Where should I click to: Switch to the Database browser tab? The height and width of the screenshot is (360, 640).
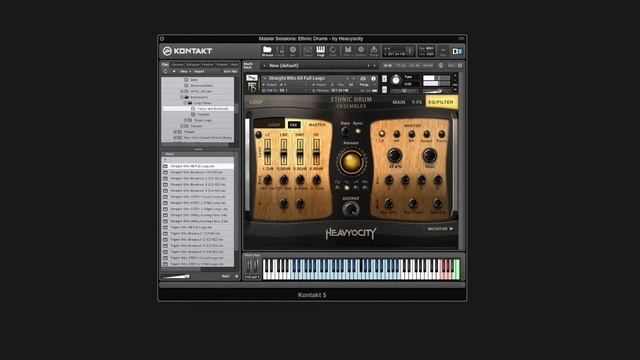point(193,64)
